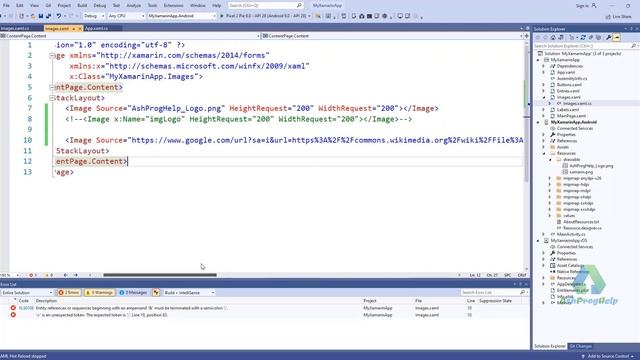The width and height of the screenshot is (640, 360).
Task: Click the Code column header
Action: [x=24, y=301]
